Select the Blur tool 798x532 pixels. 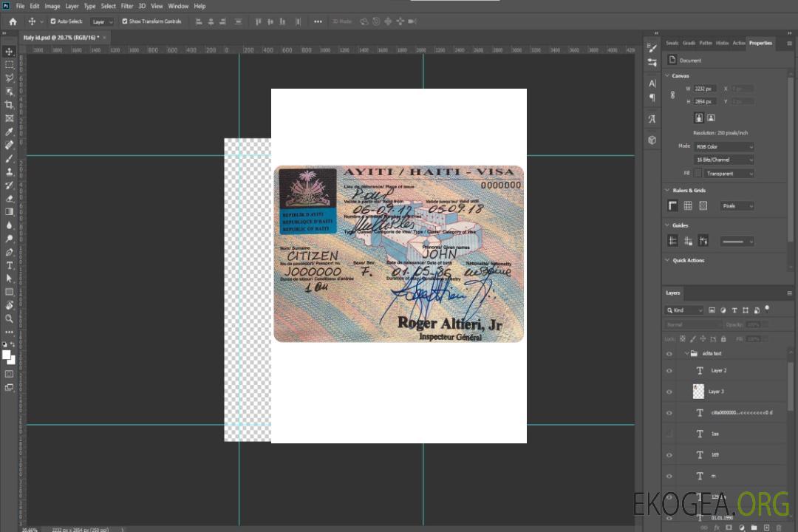click(x=9, y=225)
